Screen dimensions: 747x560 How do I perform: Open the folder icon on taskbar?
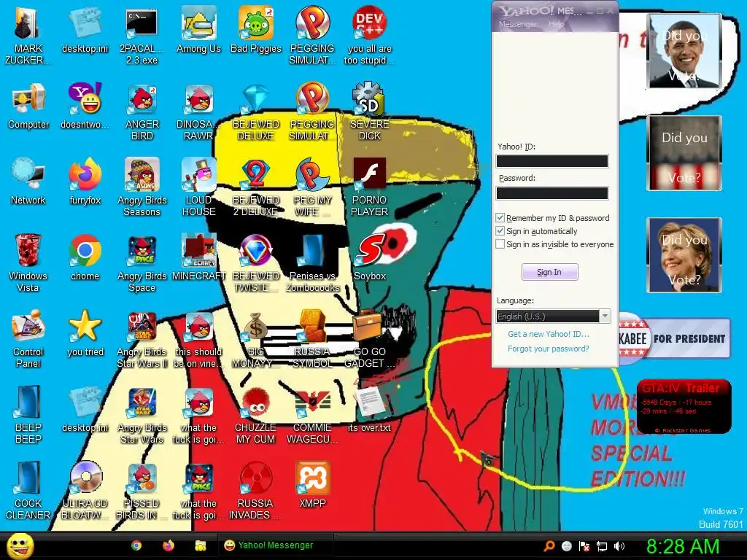tap(200, 545)
